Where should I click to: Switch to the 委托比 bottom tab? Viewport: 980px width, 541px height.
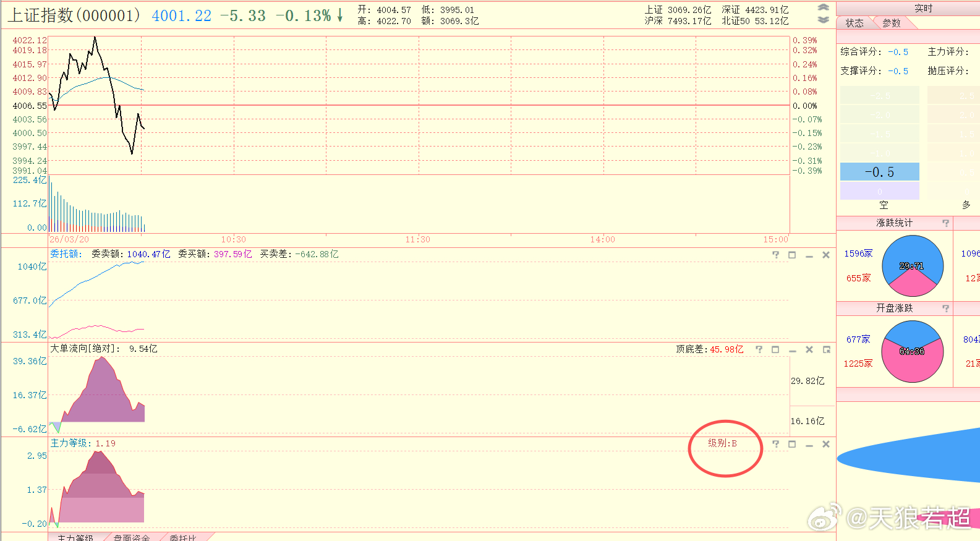(182, 537)
